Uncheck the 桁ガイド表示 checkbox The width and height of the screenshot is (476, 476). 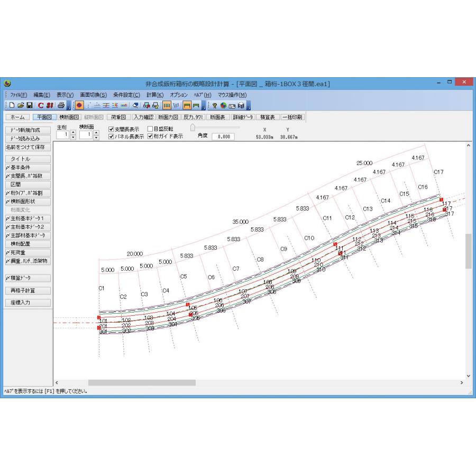pyautogui.click(x=150, y=136)
